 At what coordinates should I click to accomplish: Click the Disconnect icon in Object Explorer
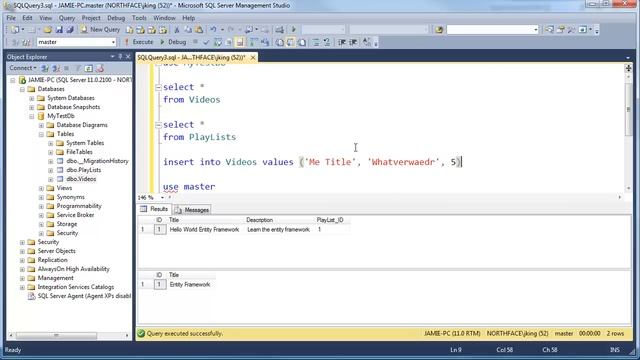coord(56,68)
